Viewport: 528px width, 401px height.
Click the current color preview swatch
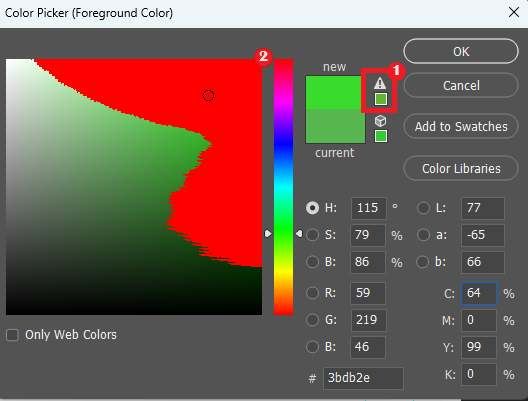click(335, 126)
